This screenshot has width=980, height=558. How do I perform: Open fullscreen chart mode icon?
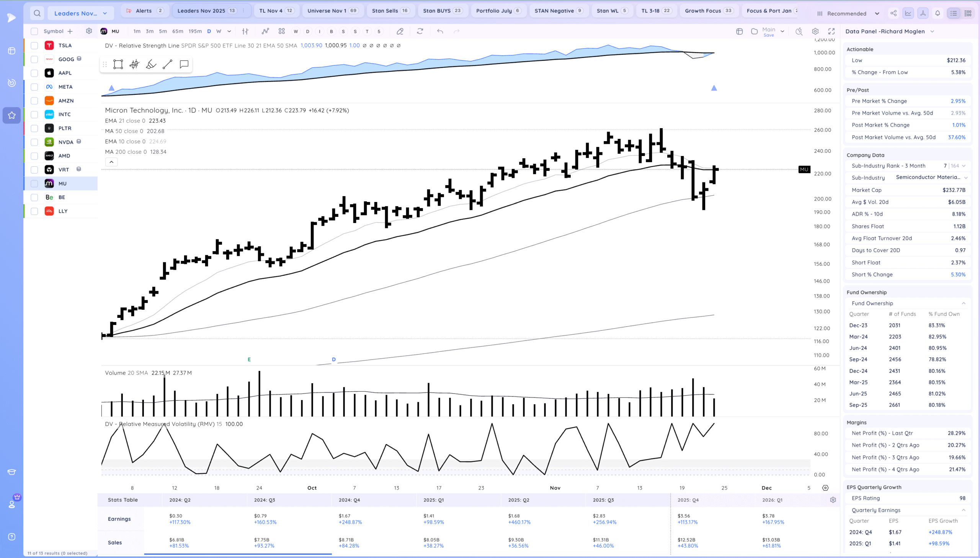point(831,31)
